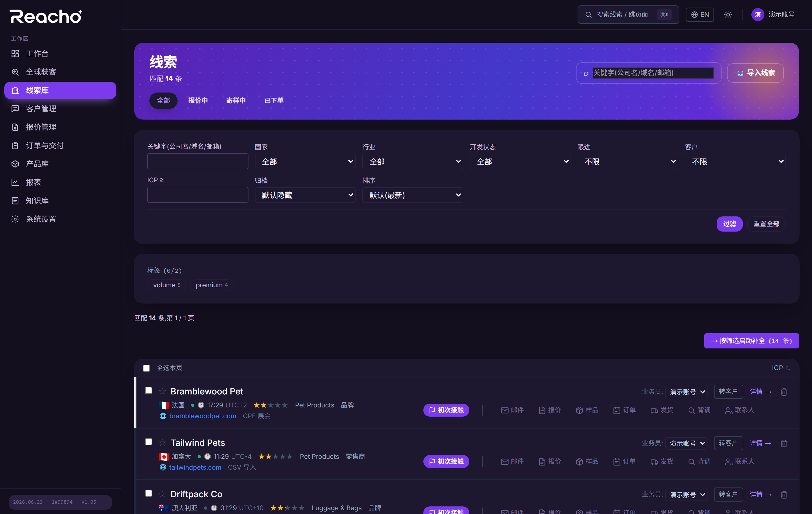
Task: Switch to the 已下单 tab
Action: pyautogui.click(x=274, y=100)
